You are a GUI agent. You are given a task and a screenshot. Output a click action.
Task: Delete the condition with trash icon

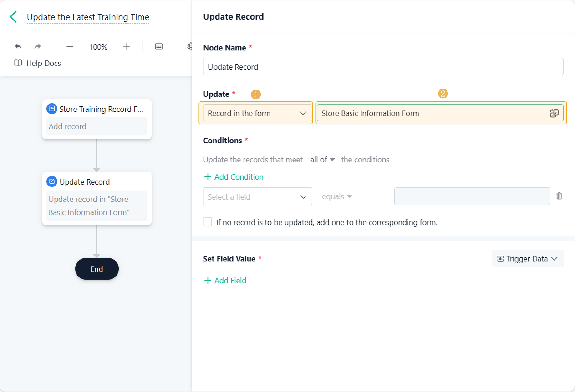coord(559,196)
